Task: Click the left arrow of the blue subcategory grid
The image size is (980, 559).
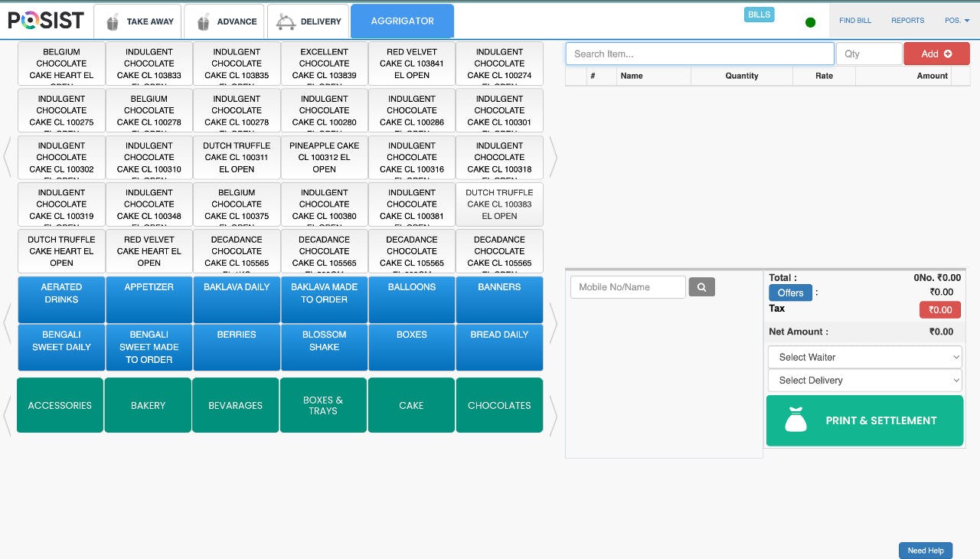Action: point(8,323)
